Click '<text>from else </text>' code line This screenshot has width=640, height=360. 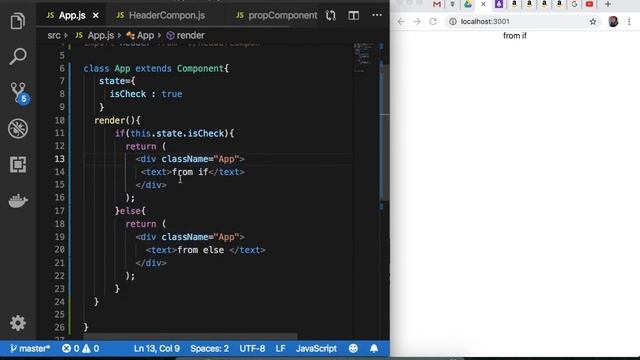click(x=206, y=250)
